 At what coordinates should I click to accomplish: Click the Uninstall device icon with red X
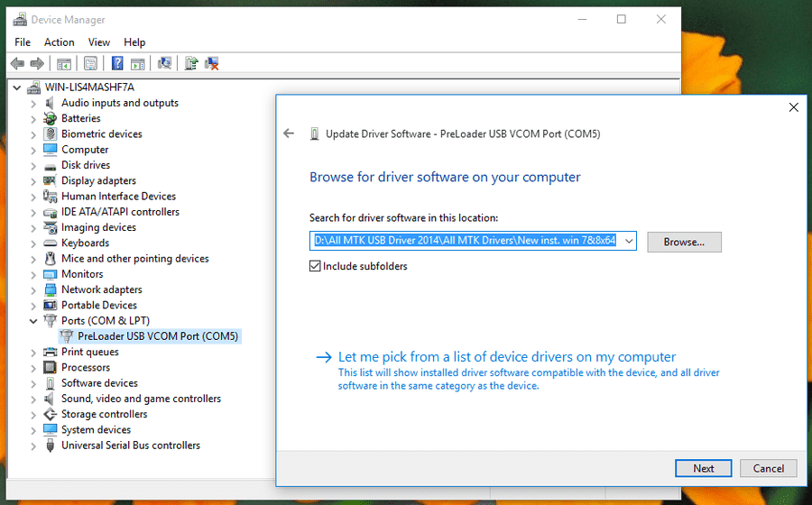tap(212, 64)
